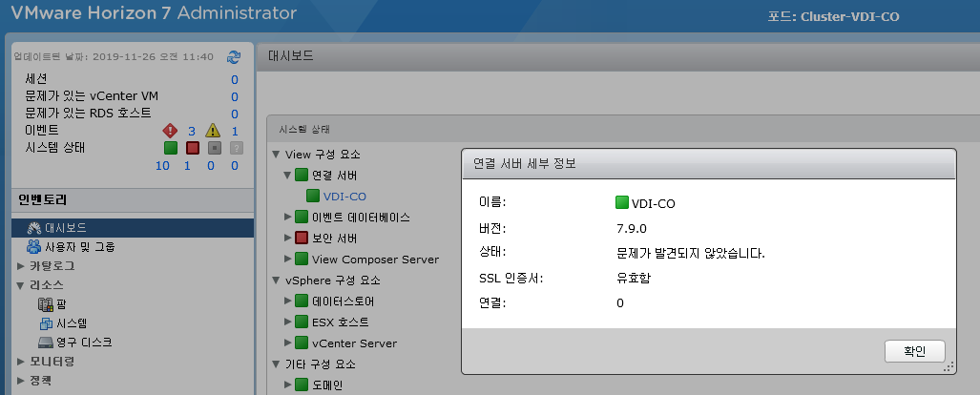Open the VDI-CO connection server link
Image resolution: width=980 pixels, height=395 pixels.
[344, 197]
